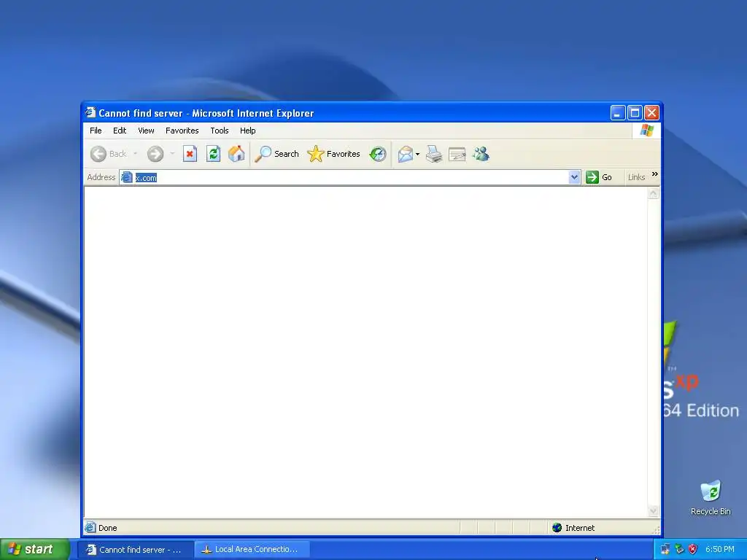Open the File menu
Screen dimensions: 747x560
(x=96, y=131)
